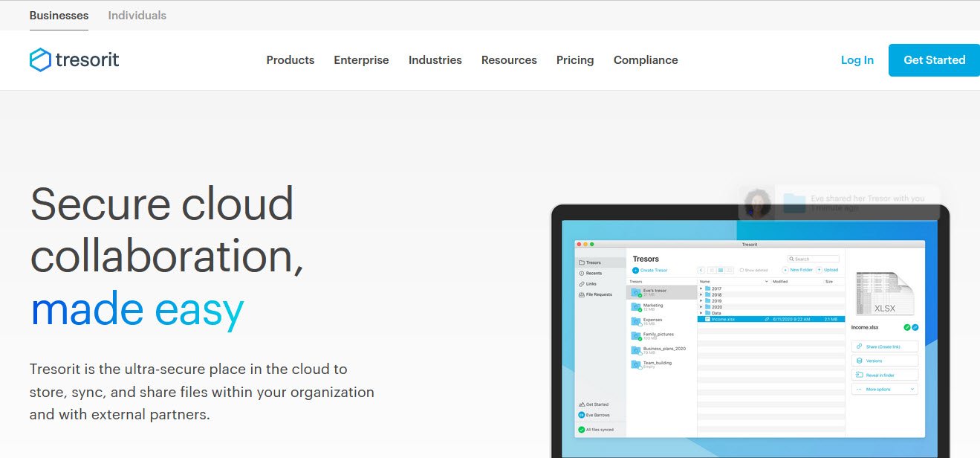Click the Upload arrow icon
Viewport: 980px width, 458px height.
(820, 270)
